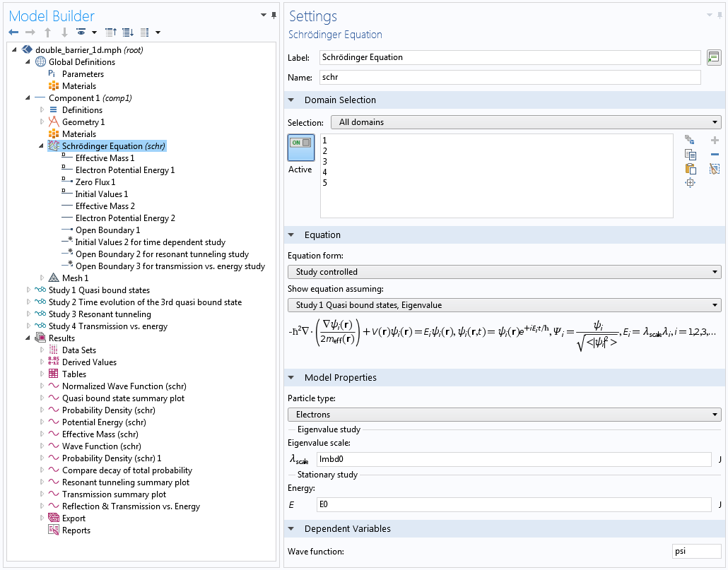728x570 pixels.
Task: Click the back arrow in Model Builder toolbar
Action: click(13, 32)
